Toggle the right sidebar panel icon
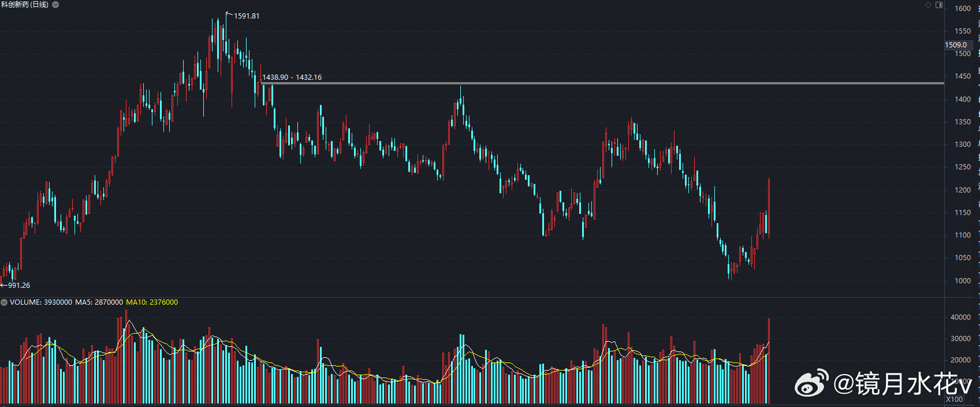Screen dimensions: 980x407 tap(939, 5)
